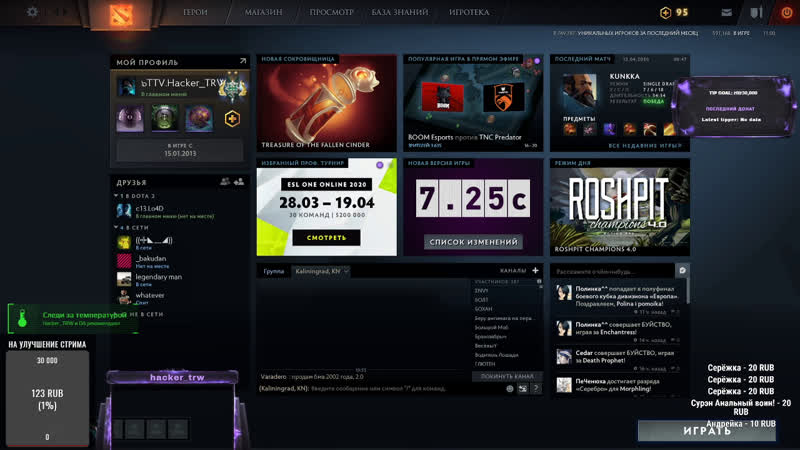The width and height of the screenshot is (800, 450).
Task: Expand full profile via arrow icon
Action: pos(243,61)
